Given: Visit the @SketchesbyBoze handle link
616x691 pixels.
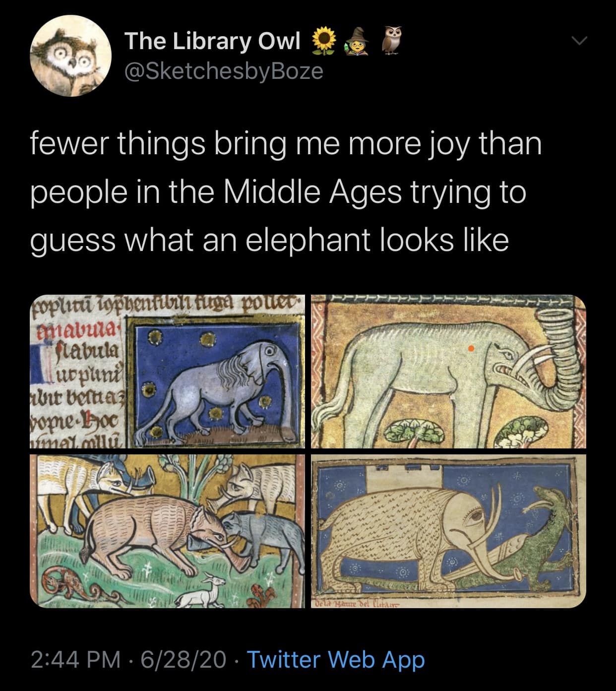Looking at the screenshot, I should tap(224, 71).
